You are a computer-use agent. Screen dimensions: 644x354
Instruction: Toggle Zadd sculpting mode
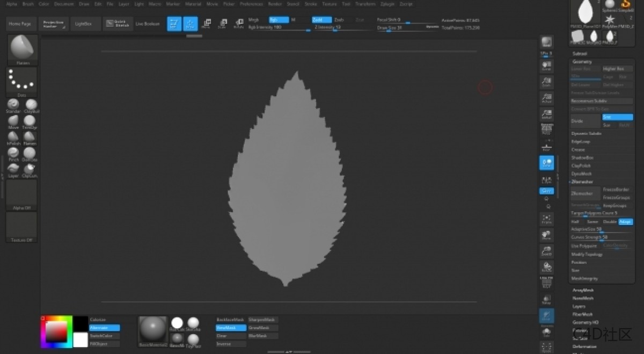coord(321,20)
